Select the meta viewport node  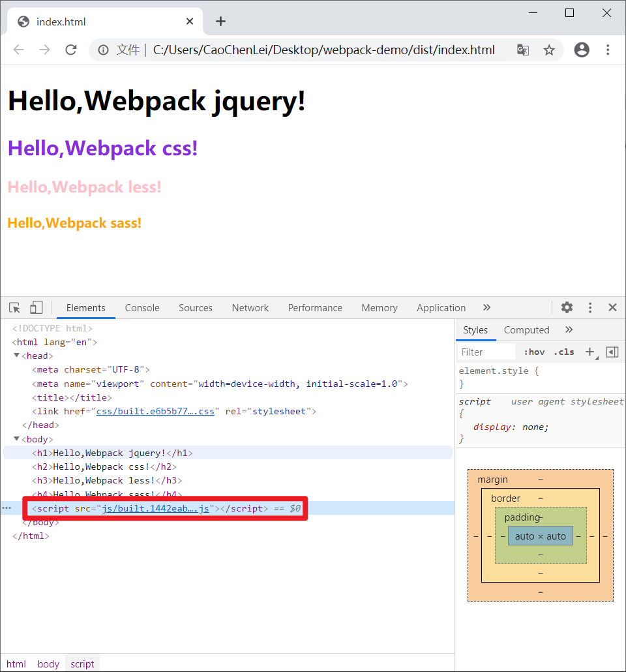(220, 384)
